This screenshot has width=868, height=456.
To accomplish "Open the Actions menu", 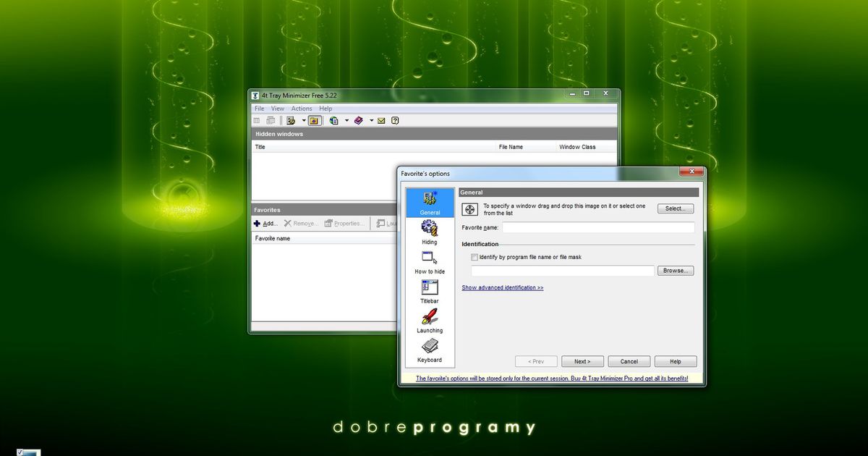I will click(x=302, y=109).
